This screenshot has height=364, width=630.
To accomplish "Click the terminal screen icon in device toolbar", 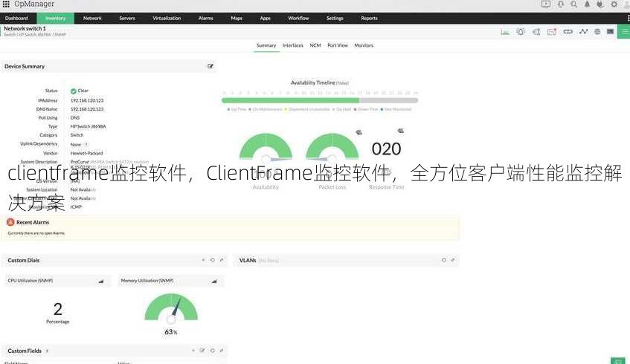I will 610,31.
